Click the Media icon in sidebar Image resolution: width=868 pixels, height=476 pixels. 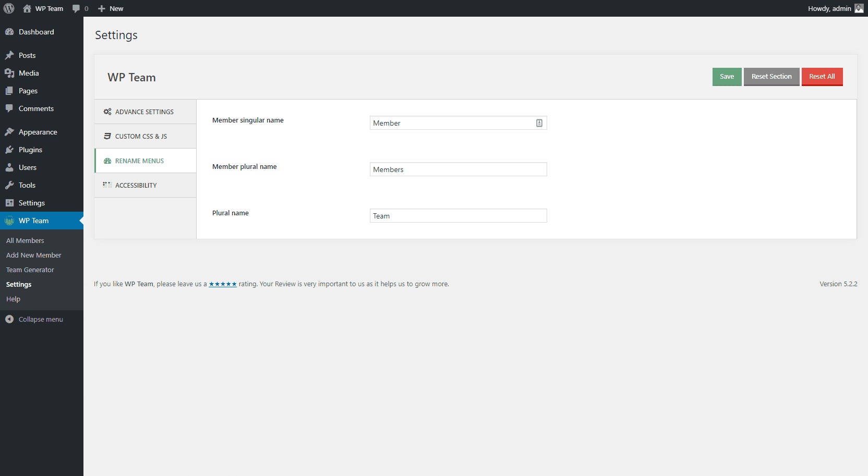pos(9,73)
